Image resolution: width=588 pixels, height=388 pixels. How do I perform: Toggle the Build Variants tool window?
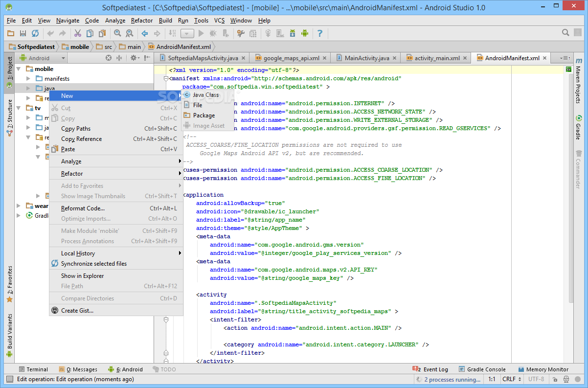click(9, 336)
